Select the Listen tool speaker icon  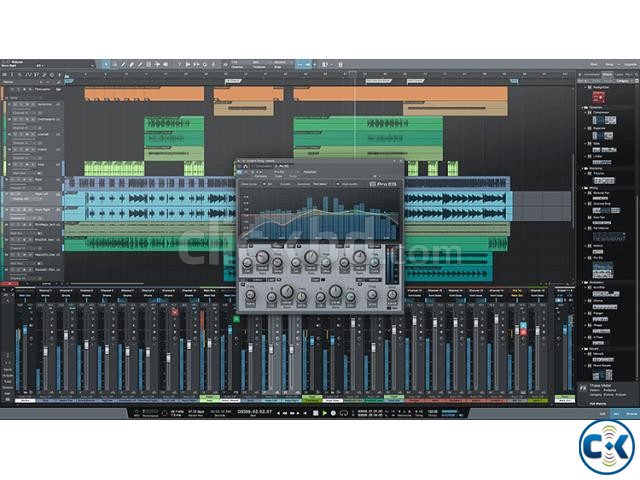pyautogui.click(x=166, y=64)
